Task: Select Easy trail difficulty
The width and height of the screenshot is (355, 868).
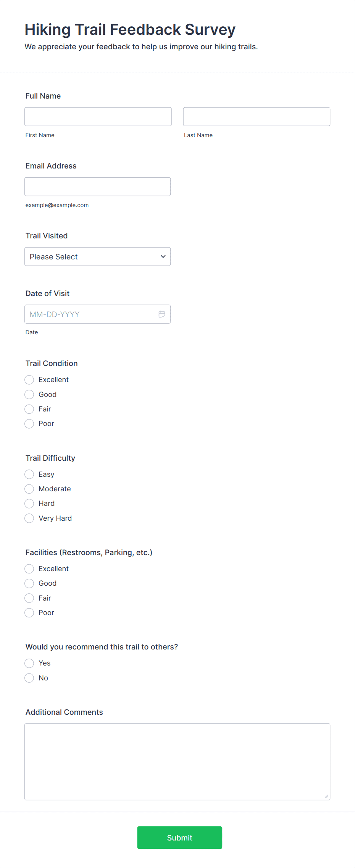Action: click(29, 474)
